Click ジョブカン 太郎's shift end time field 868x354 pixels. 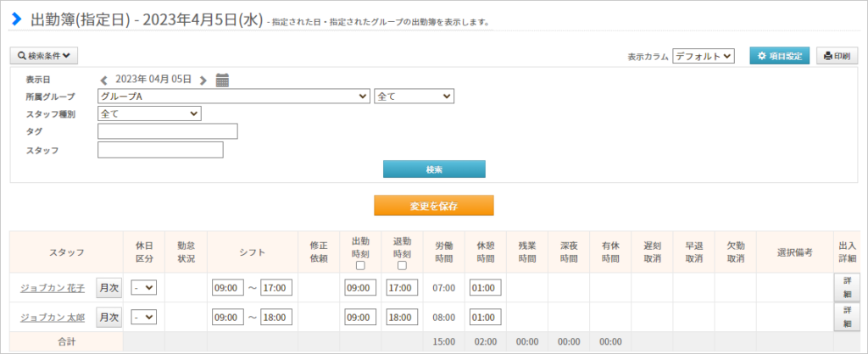[276, 317]
